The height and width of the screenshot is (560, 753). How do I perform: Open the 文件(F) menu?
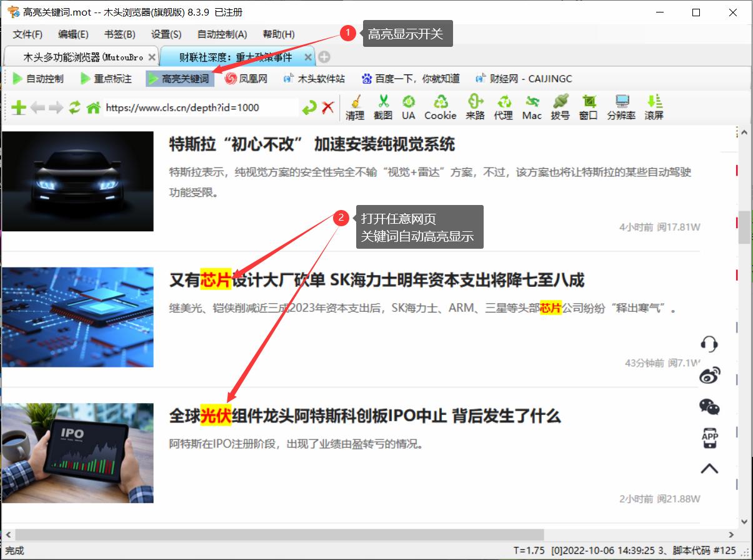pyautogui.click(x=27, y=34)
